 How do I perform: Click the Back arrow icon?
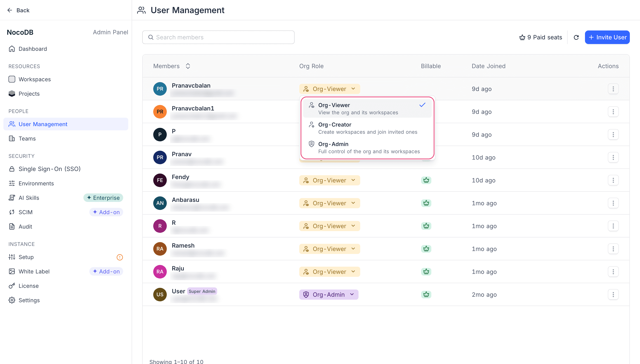tap(10, 10)
